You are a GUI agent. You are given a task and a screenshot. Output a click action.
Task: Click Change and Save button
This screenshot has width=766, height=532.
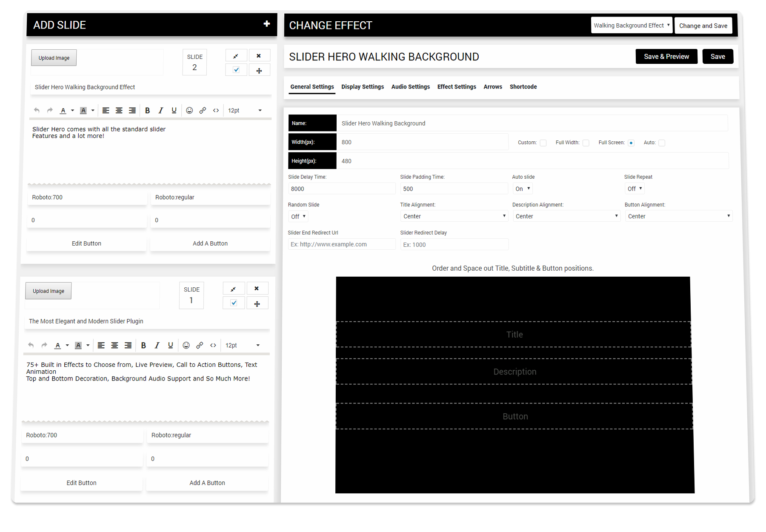click(703, 26)
